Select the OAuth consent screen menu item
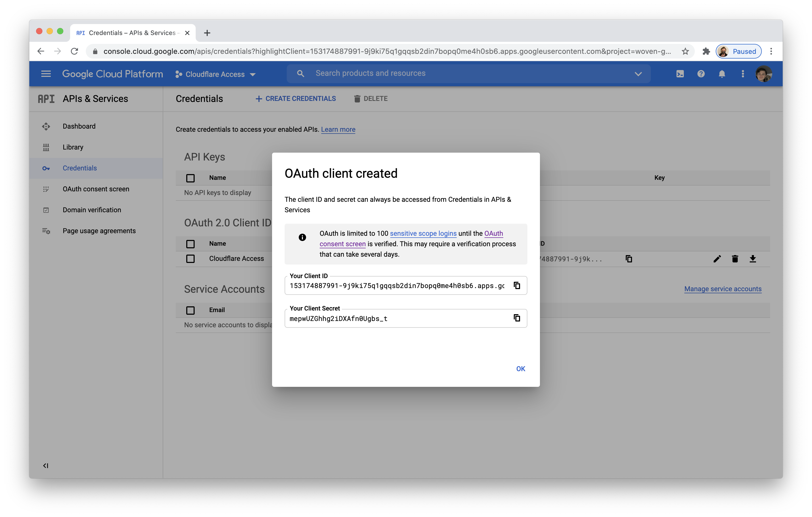 [96, 188]
